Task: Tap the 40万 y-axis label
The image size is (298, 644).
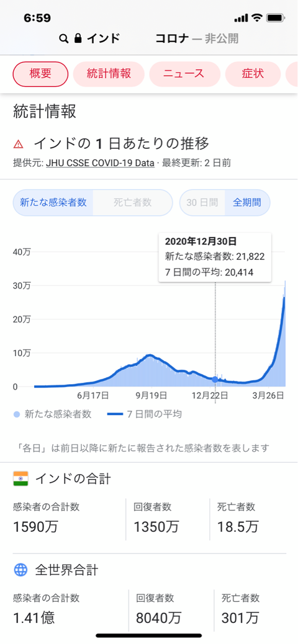Action: (21, 253)
